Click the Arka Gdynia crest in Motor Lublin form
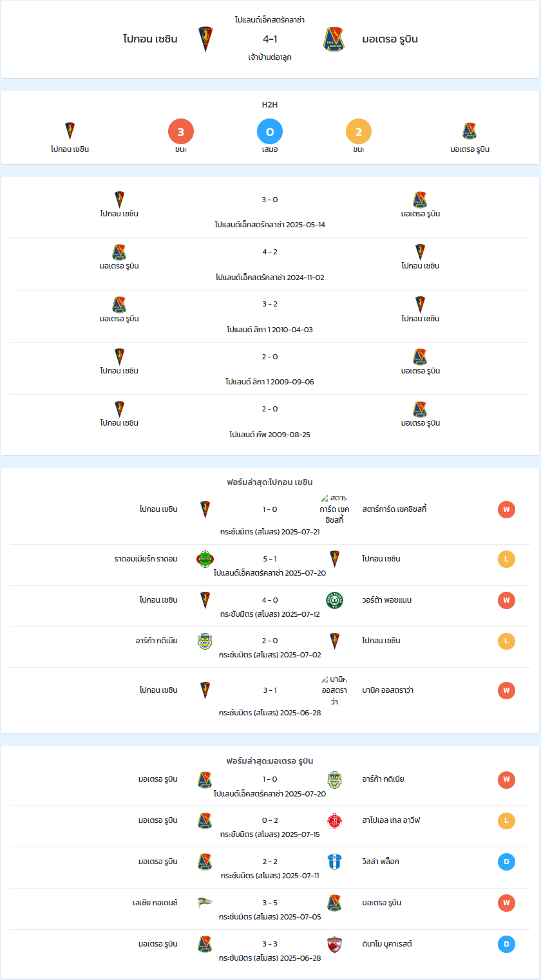The width and height of the screenshot is (541, 980). click(334, 779)
